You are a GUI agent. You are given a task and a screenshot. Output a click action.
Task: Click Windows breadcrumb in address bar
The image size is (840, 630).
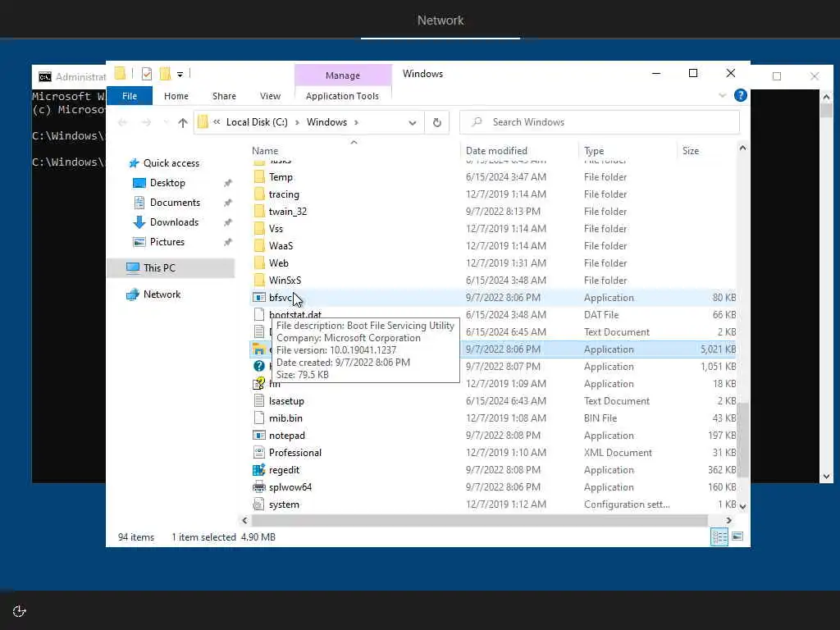pos(326,122)
